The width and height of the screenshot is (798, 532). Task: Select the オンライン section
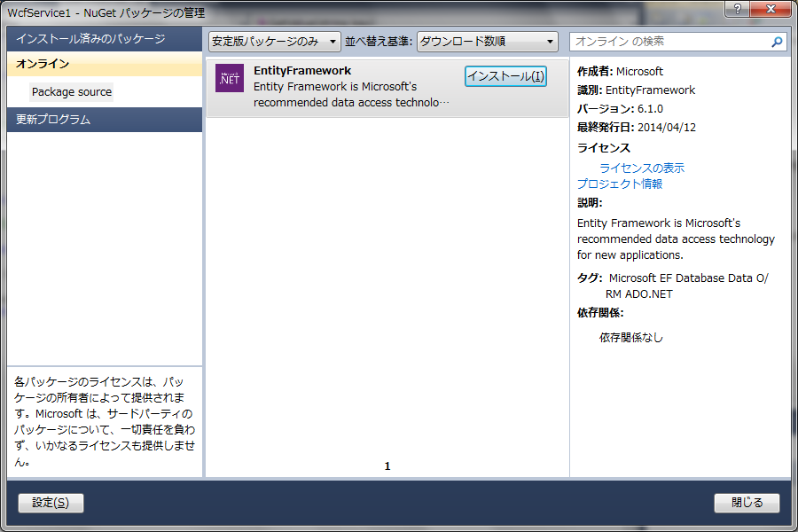coord(105,64)
